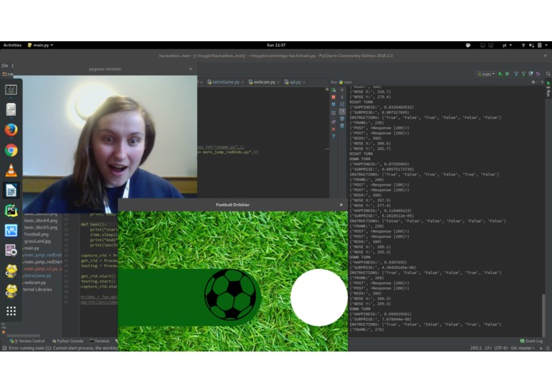Click the clock Sun 11:37 in the top bar
The width and height of the screenshot is (552, 392).
tap(276, 45)
